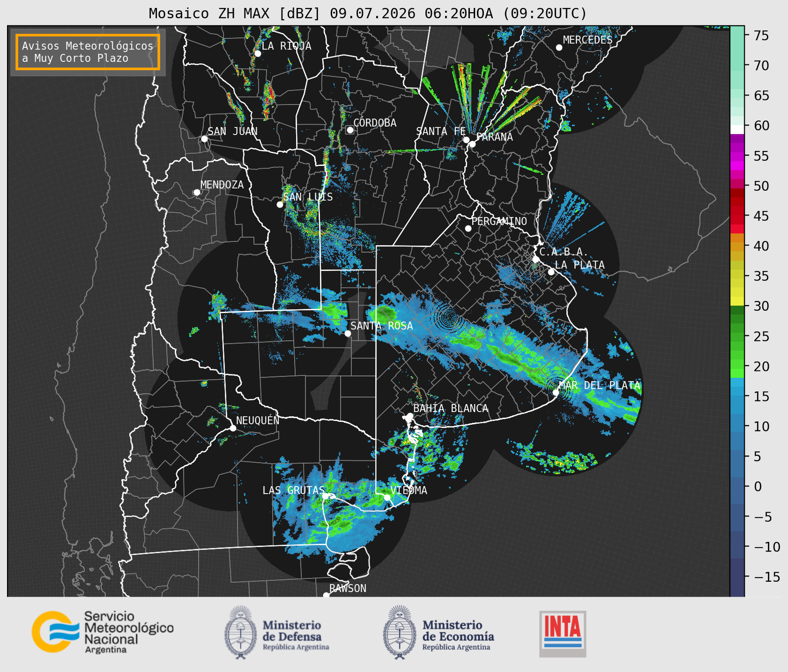Click the Santa Rosa city marker dot
The width and height of the screenshot is (788, 672).
pyautogui.click(x=348, y=333)
